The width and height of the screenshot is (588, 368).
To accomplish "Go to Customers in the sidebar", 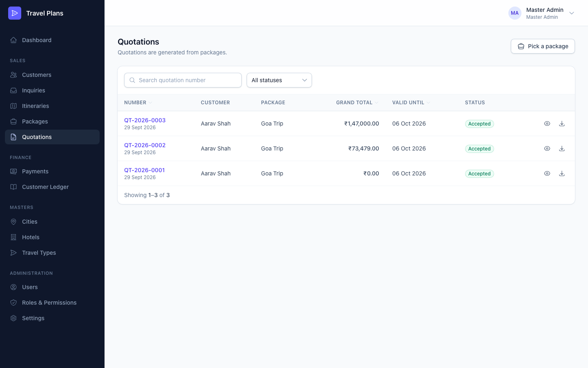I will point(52,75).
